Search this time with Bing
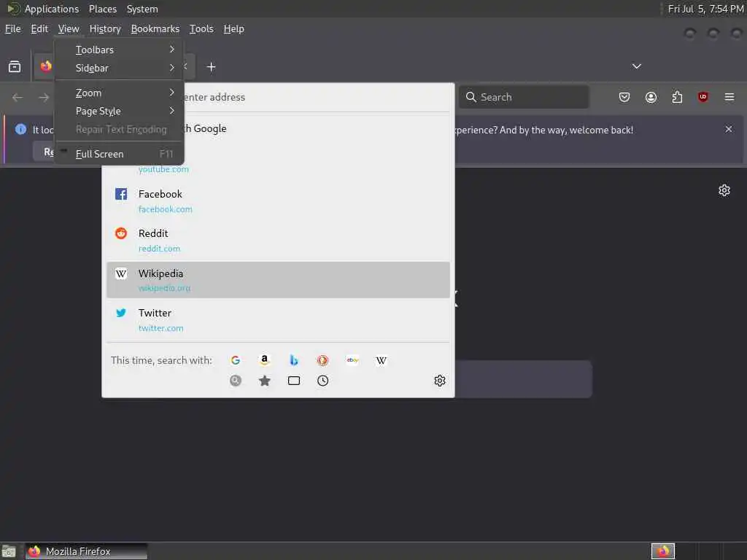Image resolution: width=747 pixels, height=560 pixels. pos(293,360)
